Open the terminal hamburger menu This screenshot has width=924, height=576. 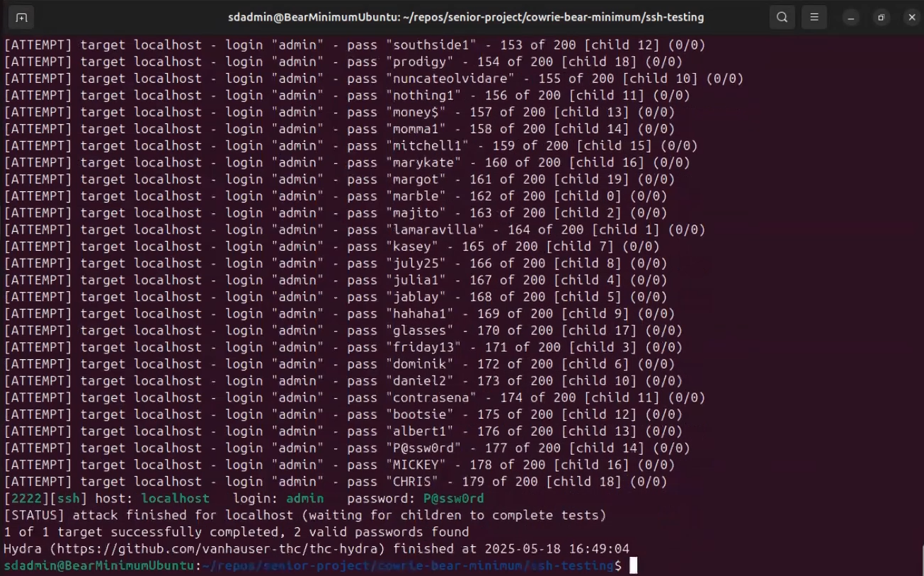tap(814, 17)
